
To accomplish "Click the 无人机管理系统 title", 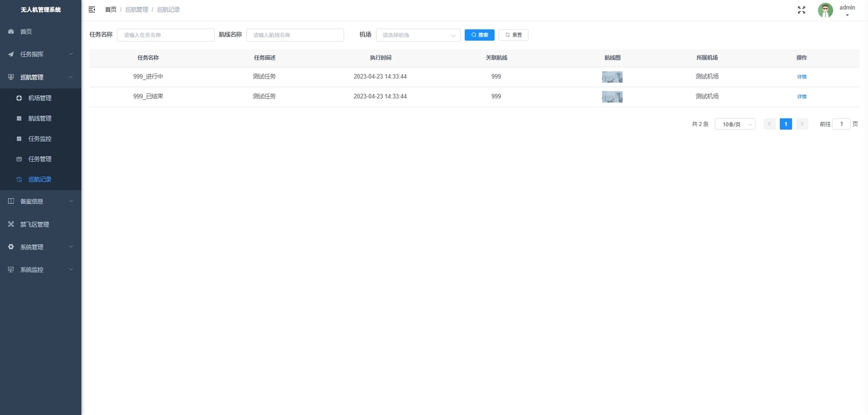I will pos(41,10).
